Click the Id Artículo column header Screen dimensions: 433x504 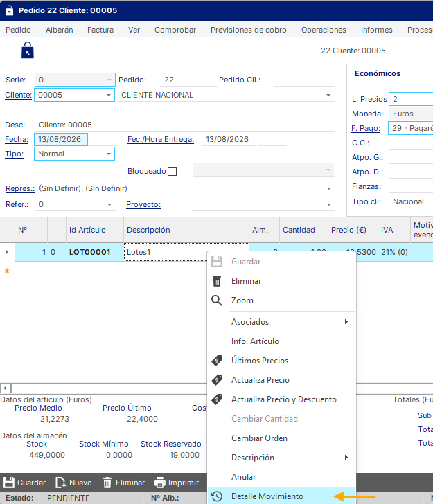pos(95,230)
